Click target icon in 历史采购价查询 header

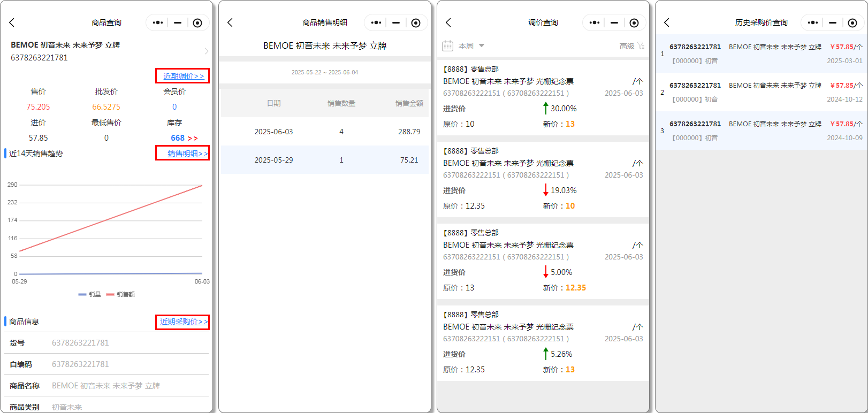tap(852, 22)
